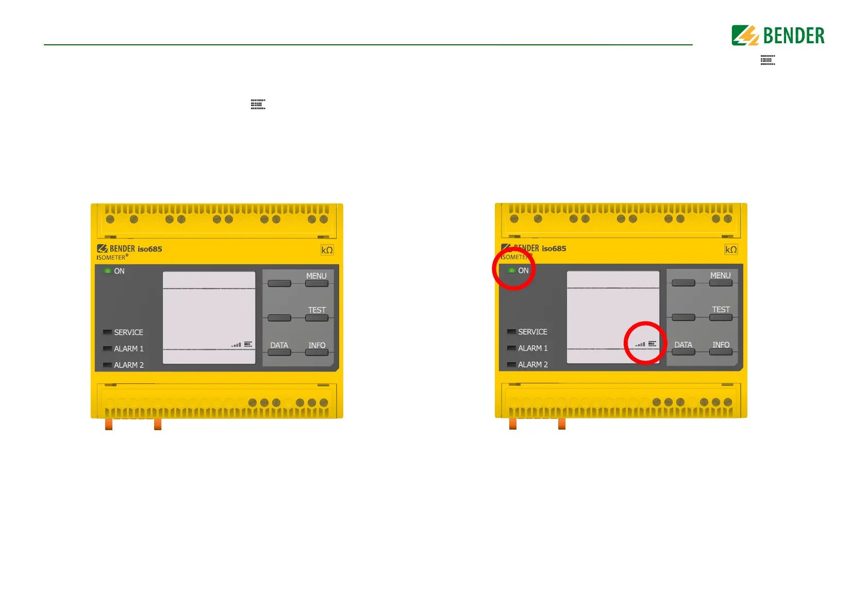Click the unlabeled button beside MENU on left device
Viewport: 868px width, 613px height.
[279, 283]
